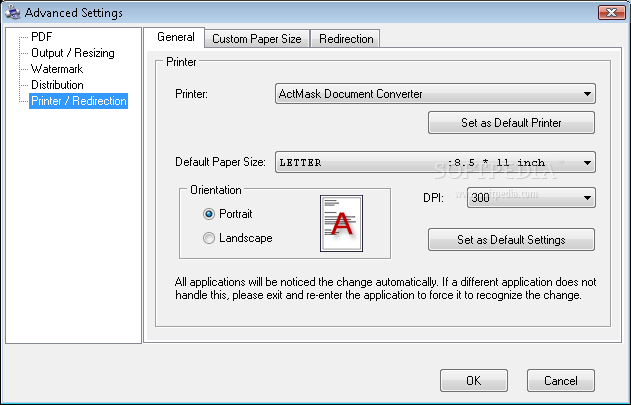Open the Default Paper Size dropdown
This screenshot has height=405, width=631.
(435, 162)
